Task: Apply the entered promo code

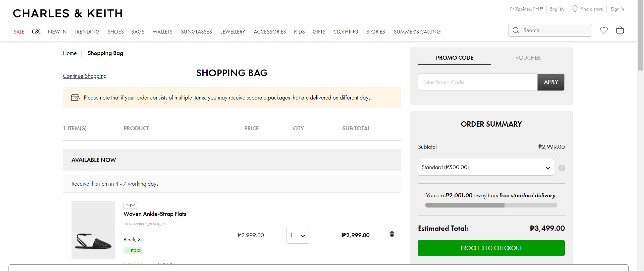Action: [550, 82]
